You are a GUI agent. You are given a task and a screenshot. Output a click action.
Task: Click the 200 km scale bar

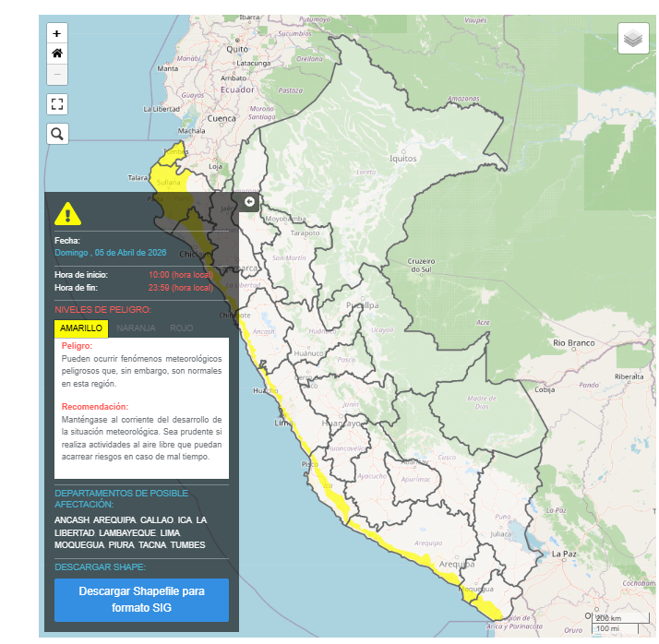coord(620,618)
